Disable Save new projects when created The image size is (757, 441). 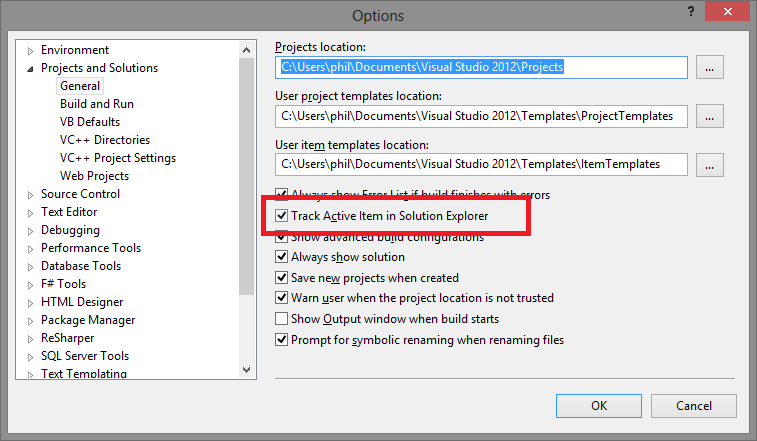[x=281, y=277]
